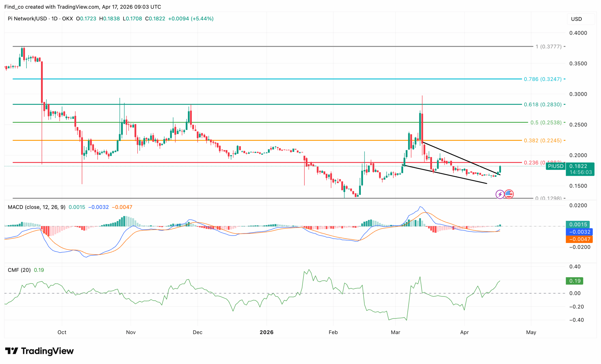Click the open value O0.1723 in header
The height and width of the screenshot is (364, 601).
(x=86, y=19)
